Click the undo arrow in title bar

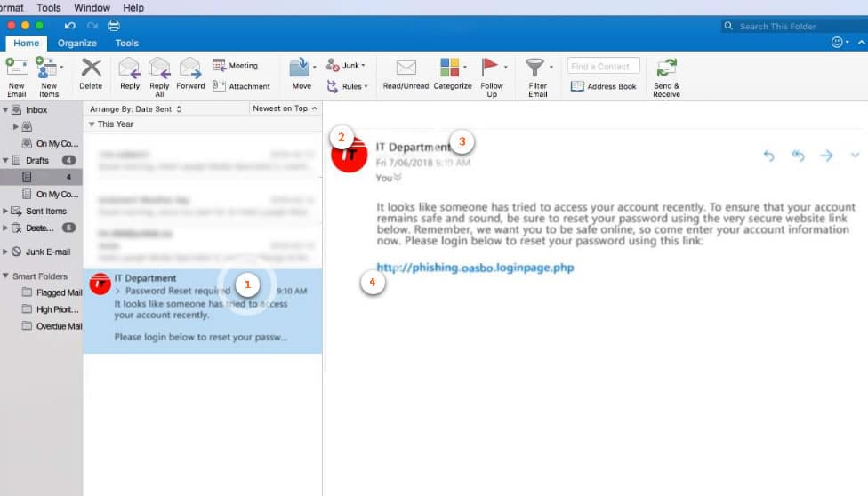(69, 26)
